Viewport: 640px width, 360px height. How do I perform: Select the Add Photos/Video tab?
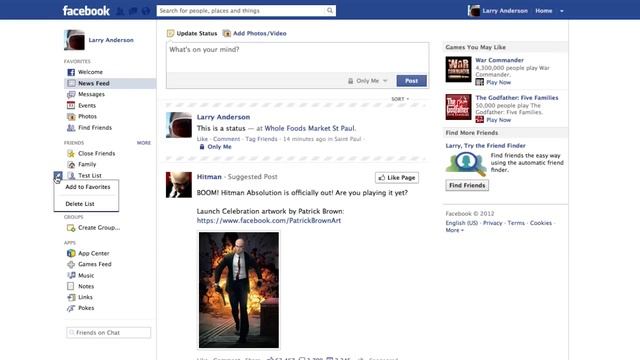(255, 33)
